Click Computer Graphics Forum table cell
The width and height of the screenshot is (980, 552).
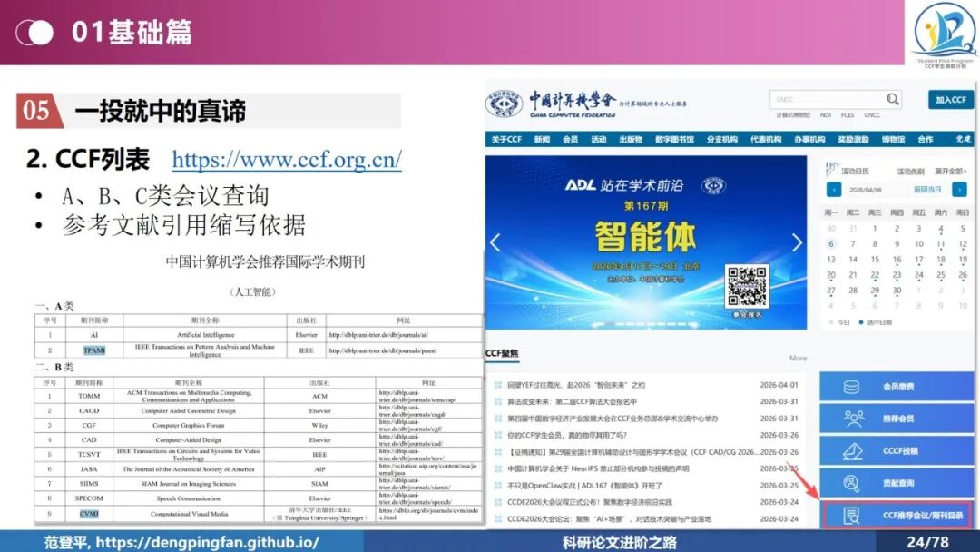pyautogui.click(x=188, y=425)
